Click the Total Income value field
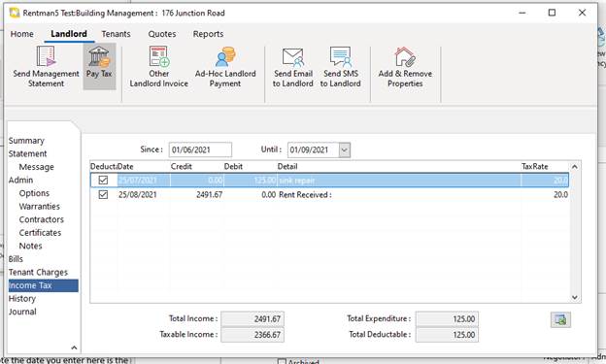Screen dimensions: 606x364 click(x=252, y=318)
